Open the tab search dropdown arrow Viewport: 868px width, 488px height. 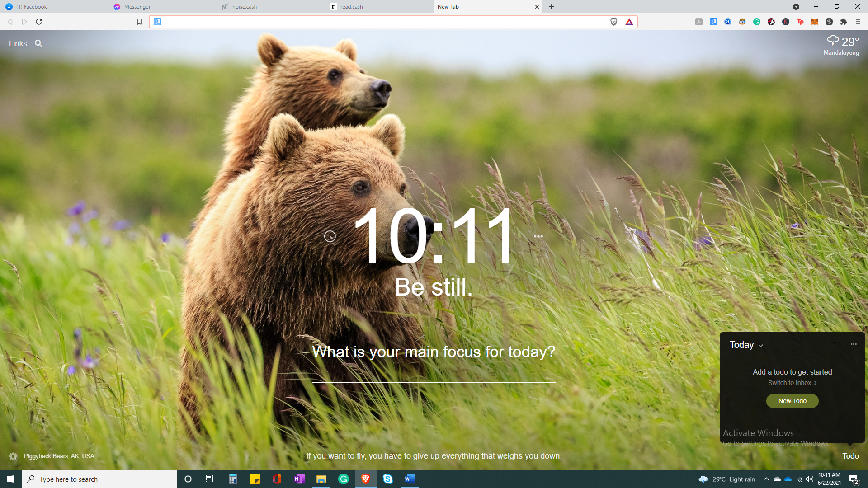click(x=796, y=7)
